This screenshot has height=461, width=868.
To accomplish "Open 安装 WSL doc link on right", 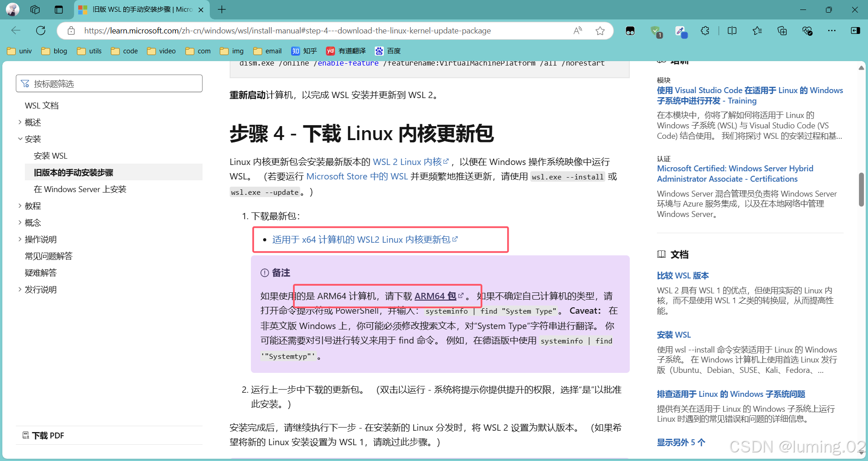I will tap(674, 334).
